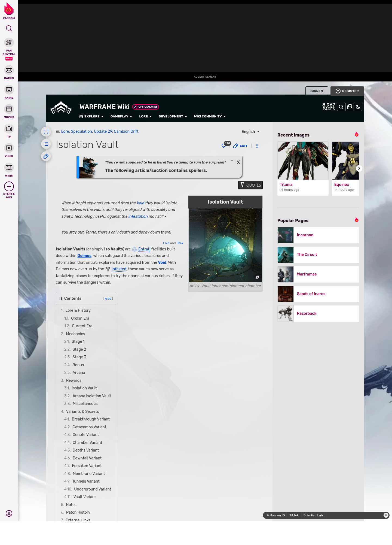Open Equinox recent image thumbnail
The height and width of the screenshot is (545, 392).
coord(345,161)
